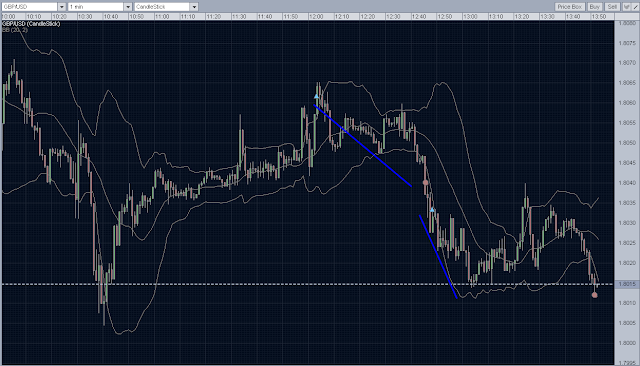Click the 1.8045 price axis label
Viewport: 640px width, 366px height.
pyautogui.click(x=627, y=163)
